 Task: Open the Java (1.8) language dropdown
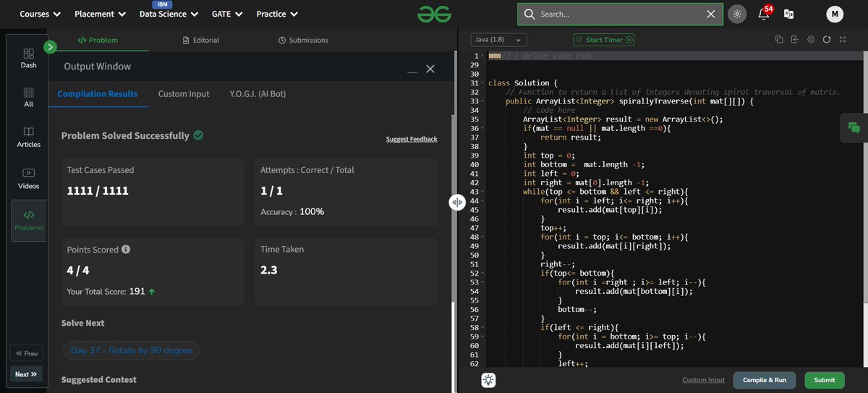coord(499,40)
